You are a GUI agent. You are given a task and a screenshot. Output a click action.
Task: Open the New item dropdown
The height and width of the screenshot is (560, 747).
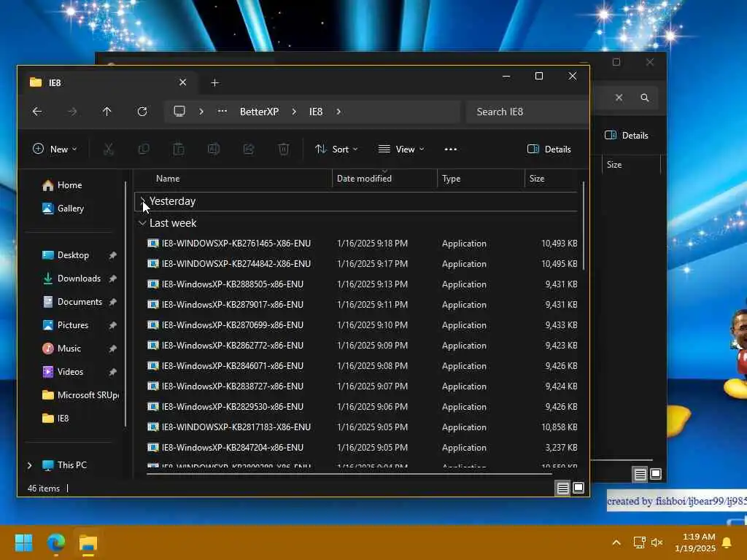click(x=55, y=149)
